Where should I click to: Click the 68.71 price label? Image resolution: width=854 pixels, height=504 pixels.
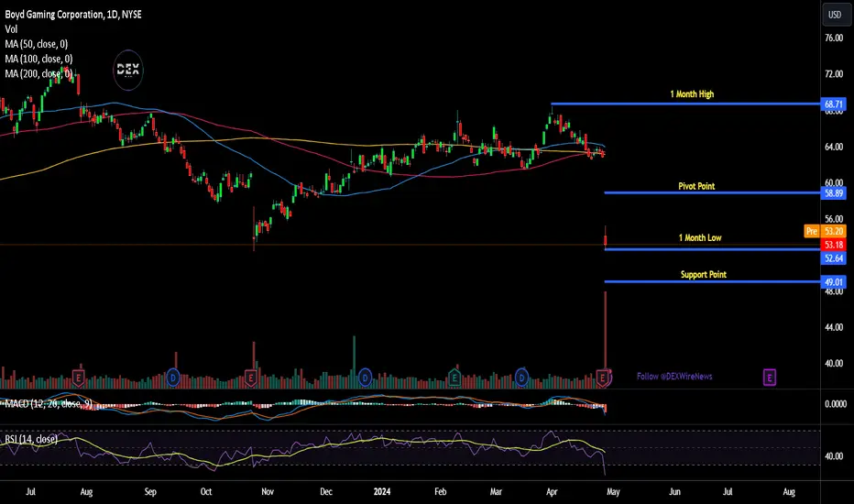click(833, 104)
